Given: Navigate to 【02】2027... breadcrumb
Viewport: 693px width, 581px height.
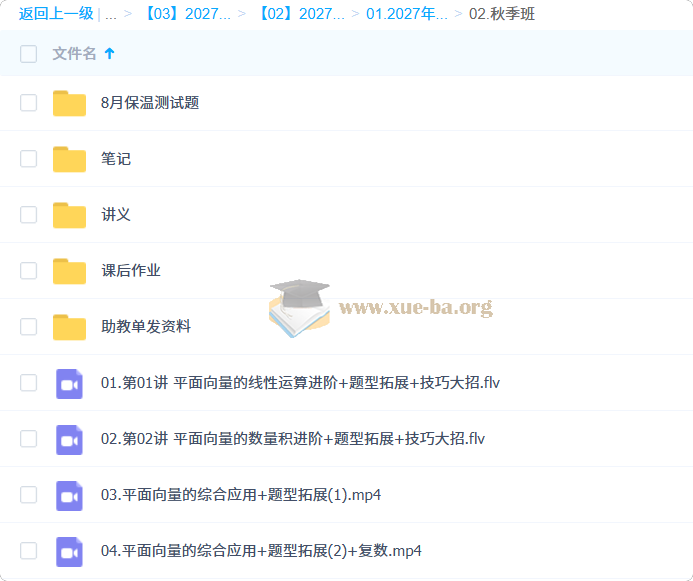Looking at the screenshot, I should click(300, 14).
